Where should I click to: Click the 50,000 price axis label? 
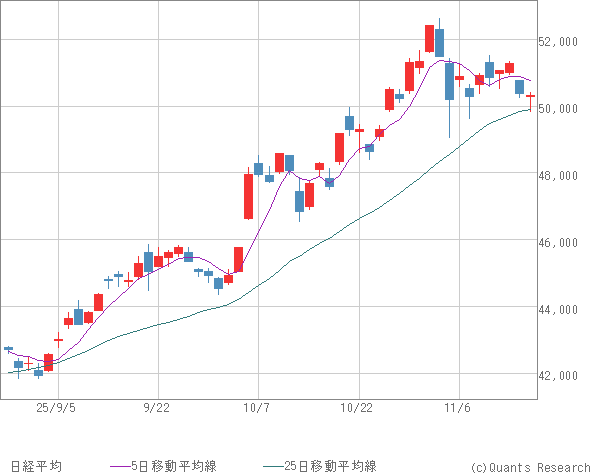(x=562, y=108)
